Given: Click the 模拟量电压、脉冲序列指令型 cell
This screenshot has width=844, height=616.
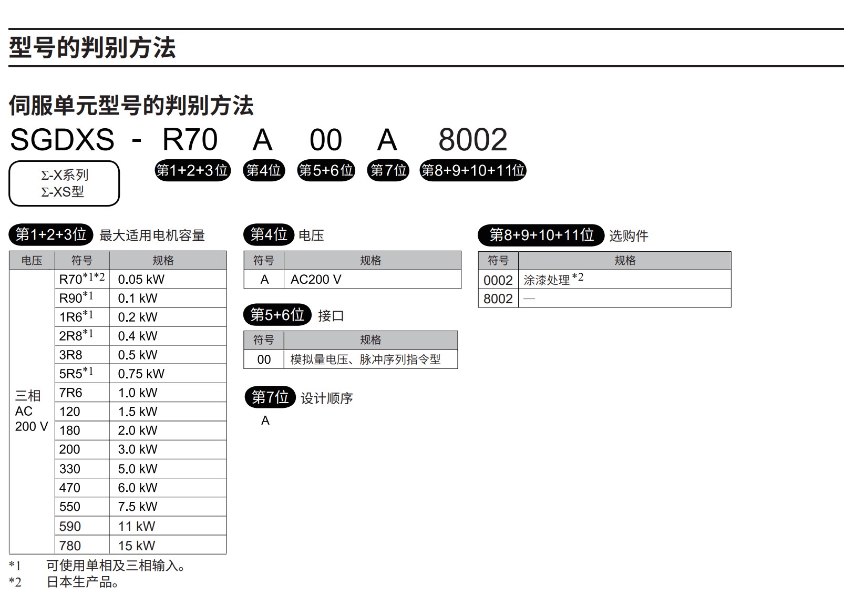Looking at the screenshot, I should tap(370, 360).
